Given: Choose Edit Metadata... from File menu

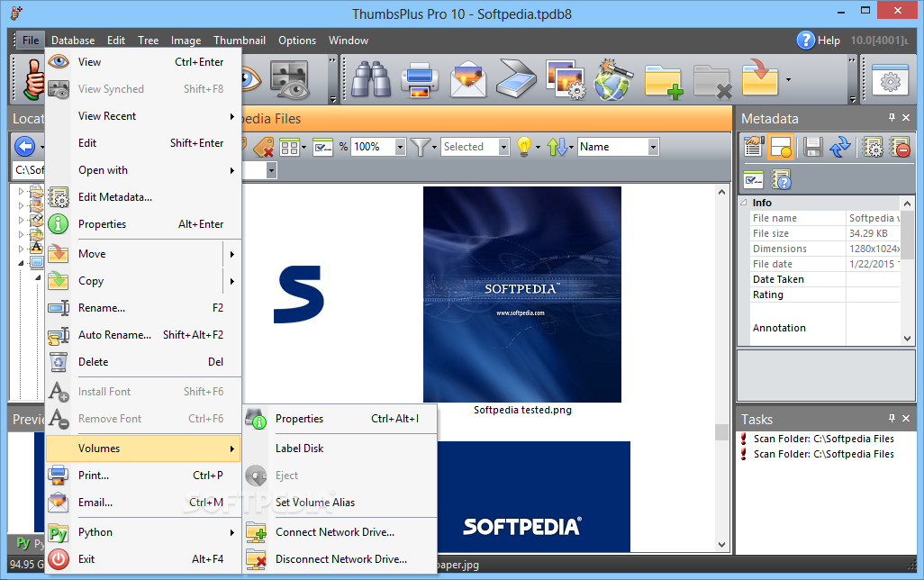Looking at the screenshot, I should point(144,197).
